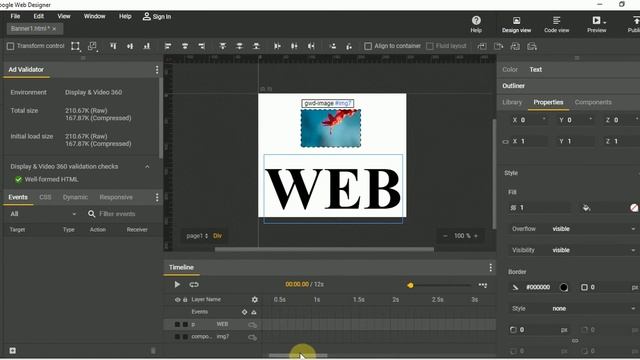The image size is (640, 360).
Task: Enable the Align to container checkbox
Action: click(x=368, y=46)
